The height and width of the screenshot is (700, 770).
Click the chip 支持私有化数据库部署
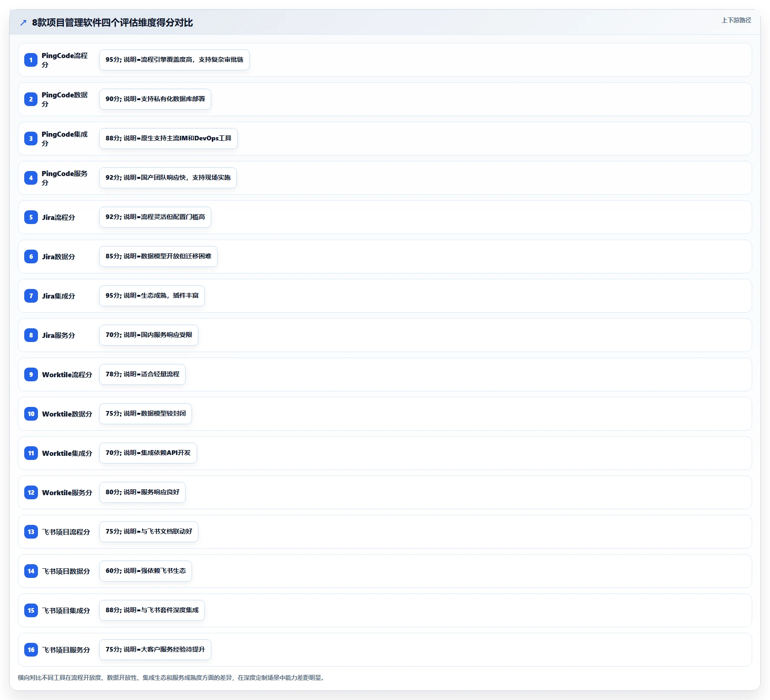click(x=155, y=99)
